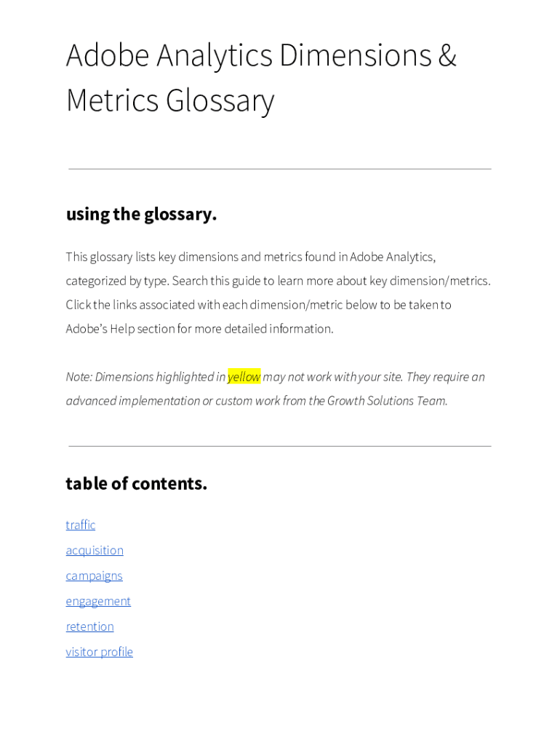Click "Adobe Analytics," in the intro paragraph

393,257
